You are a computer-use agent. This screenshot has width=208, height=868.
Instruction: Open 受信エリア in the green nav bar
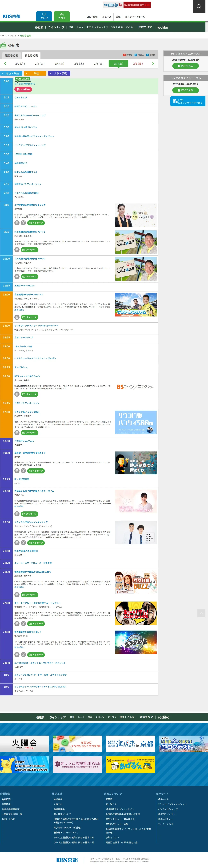pyautogui.click(x=145, y=27)
